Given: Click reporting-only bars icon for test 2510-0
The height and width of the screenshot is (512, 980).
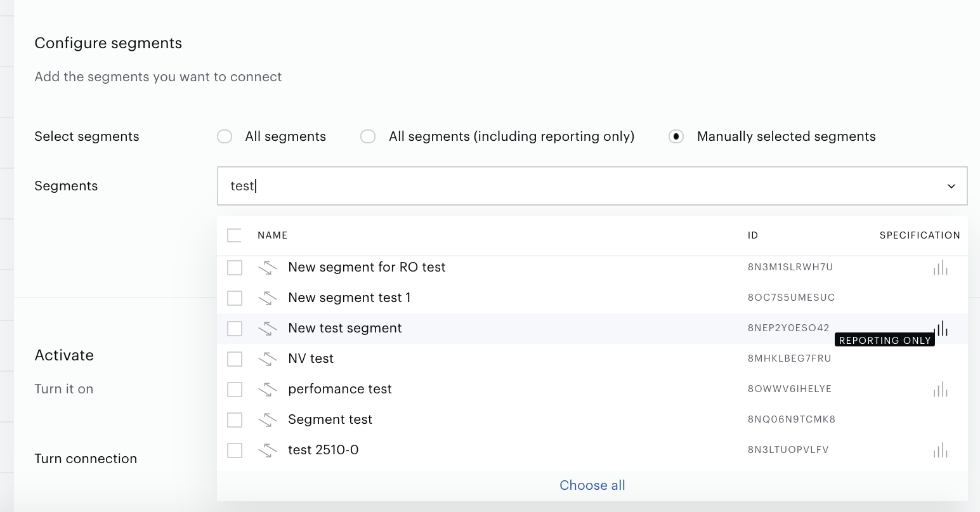Looking at the screenshot, I should click(941, 450).
